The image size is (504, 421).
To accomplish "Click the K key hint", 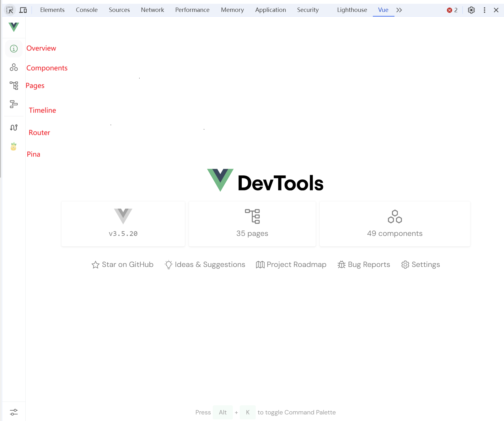I will (x=248, y=412).
